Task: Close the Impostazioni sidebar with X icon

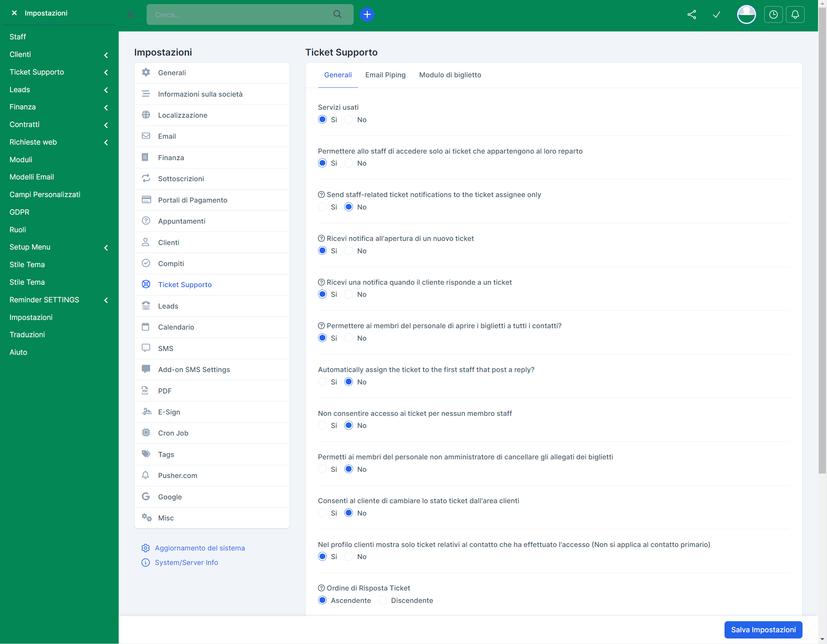Action: (14, 13)
